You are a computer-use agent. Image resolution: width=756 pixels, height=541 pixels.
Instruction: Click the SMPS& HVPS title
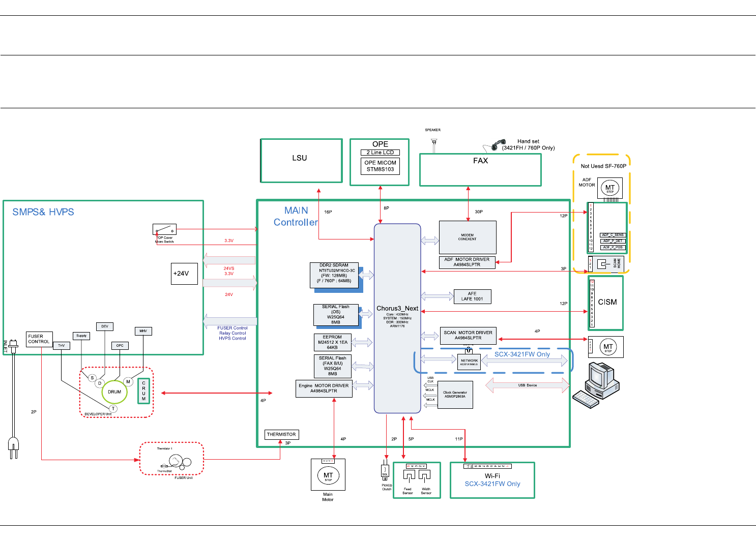coord(43,212)
